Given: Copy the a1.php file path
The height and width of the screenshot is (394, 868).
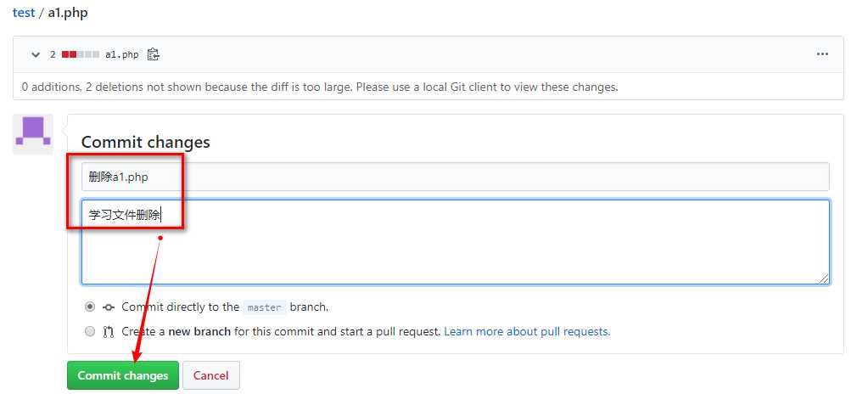Looking at the screenshot, I should (153, 54).
